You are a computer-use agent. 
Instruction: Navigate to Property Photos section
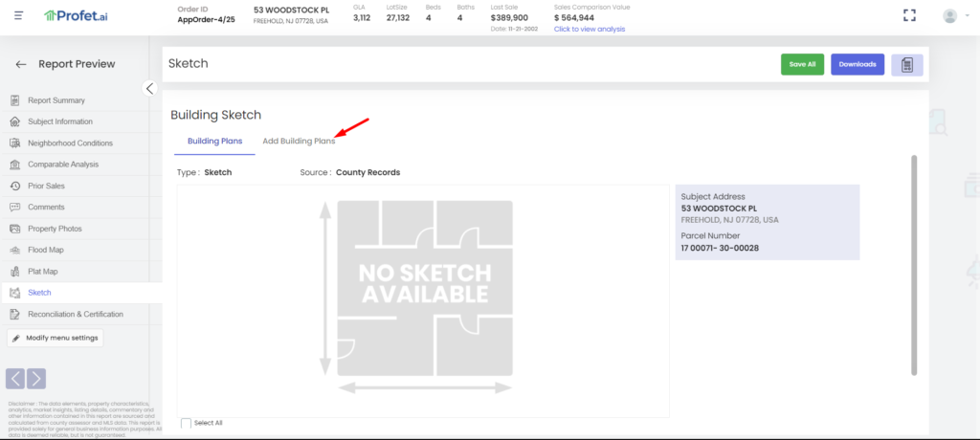pyautogui.click(x=55, y=229)
